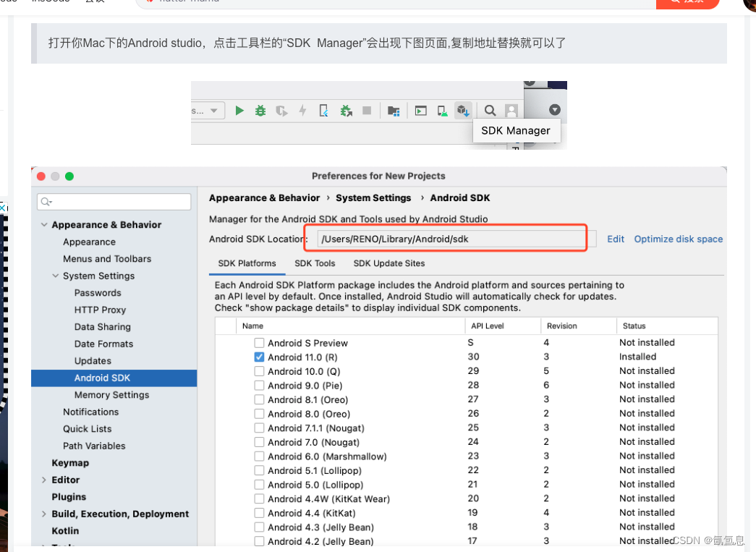Collapse System Settings tree chevron
This screenshot has width=756, height=552.
[x=56, y=276]
